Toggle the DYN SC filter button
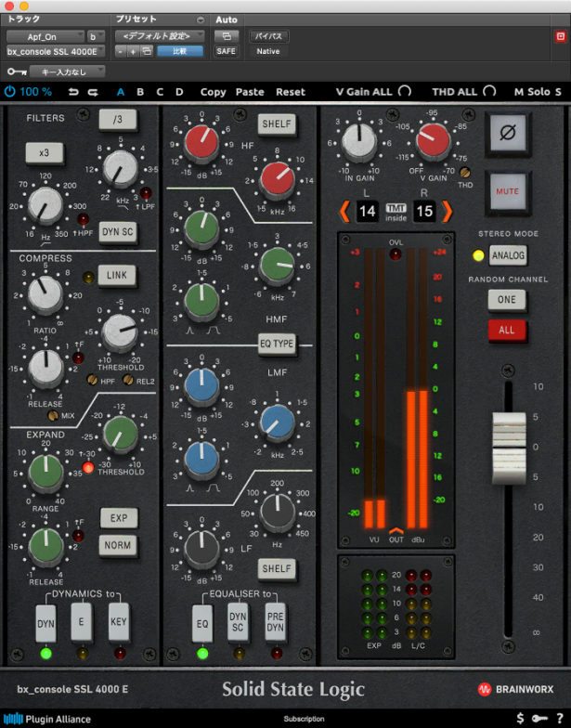Screen dimensions: 571x728 [117, 232]
